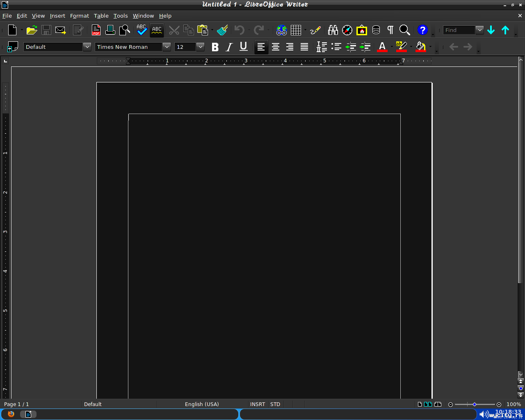
Task: Click the Clone Formatting paintbrush icon
Action: coord(222,30)
